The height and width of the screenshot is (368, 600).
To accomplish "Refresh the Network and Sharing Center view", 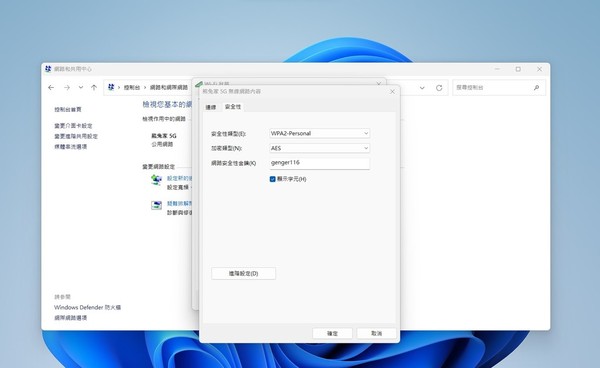I will point(439,88).
